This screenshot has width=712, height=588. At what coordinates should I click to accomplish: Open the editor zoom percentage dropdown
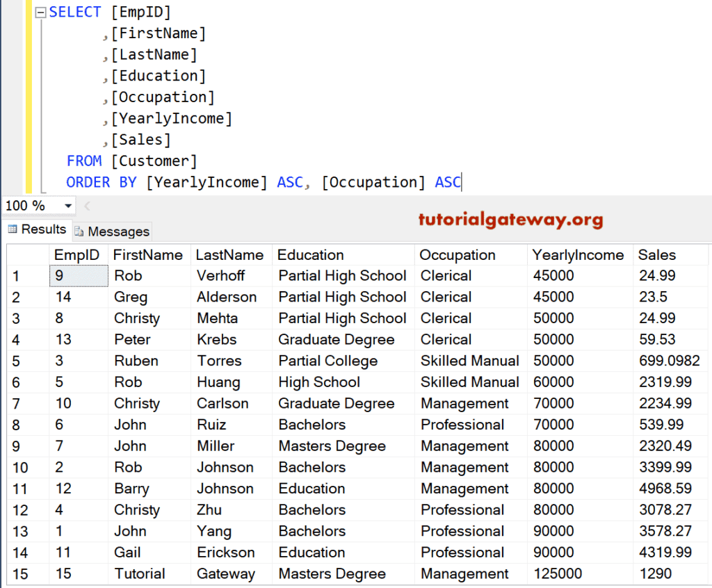[x=67, y=206]
